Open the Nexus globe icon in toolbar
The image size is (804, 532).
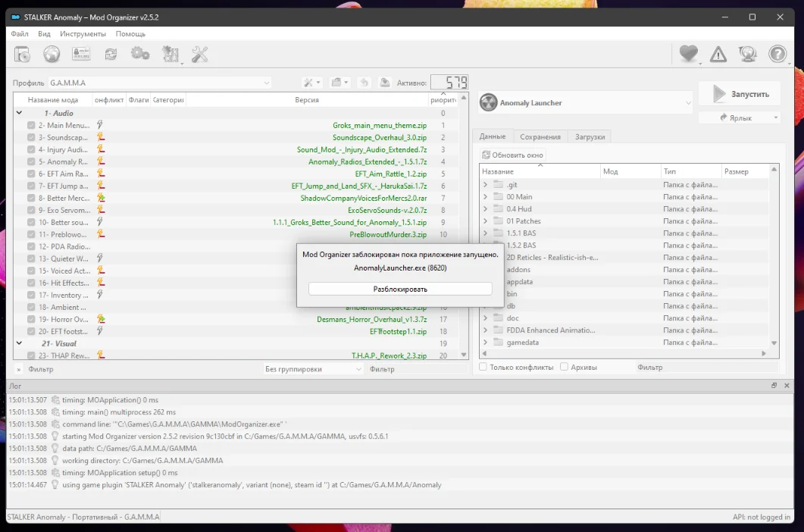pyautogui.click(x=52, y=54)
